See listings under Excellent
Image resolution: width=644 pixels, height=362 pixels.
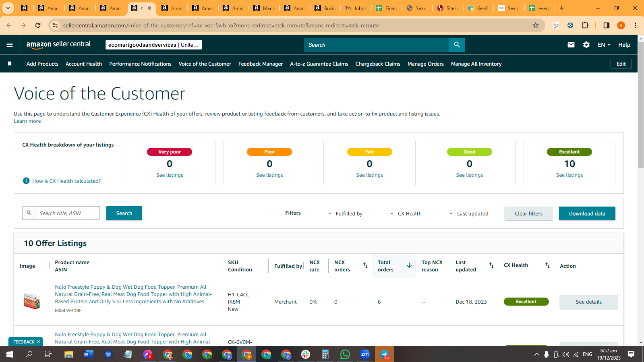pos(569,175)
